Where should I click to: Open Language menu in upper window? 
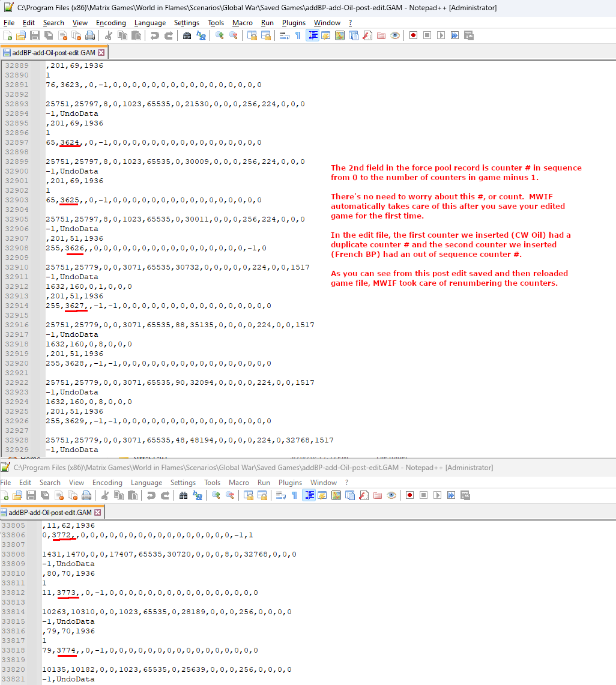tap(150, 23)
